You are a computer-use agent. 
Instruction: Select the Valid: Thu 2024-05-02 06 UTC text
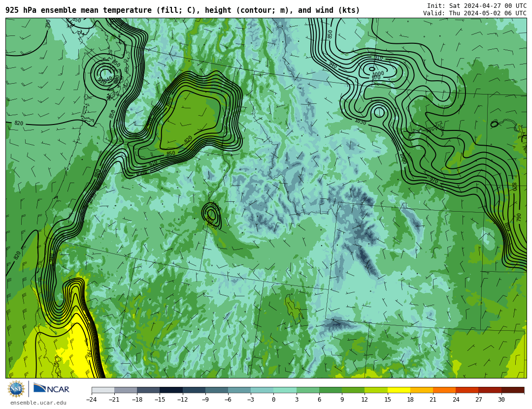[x=475, y=13]
